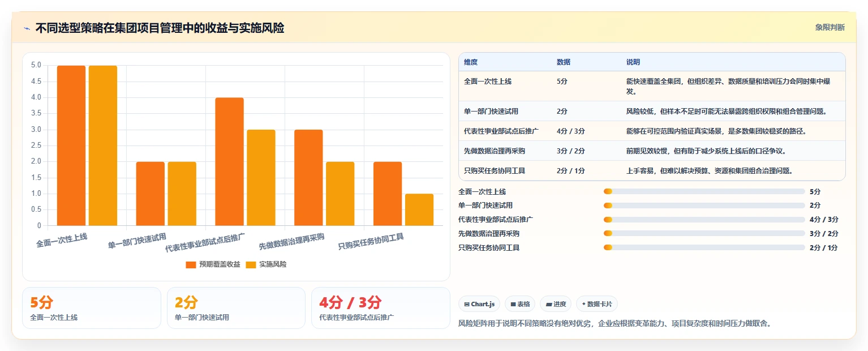Select 代表性事业部试点后推广 cell in the table
This screenshot has width=868, height=351.
pos(501,131)
